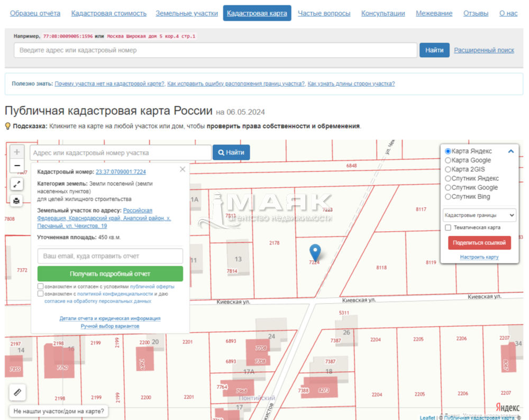Open Расширенный поиск link
Viewport: 529px width, 420px height.
click(484, 50)
